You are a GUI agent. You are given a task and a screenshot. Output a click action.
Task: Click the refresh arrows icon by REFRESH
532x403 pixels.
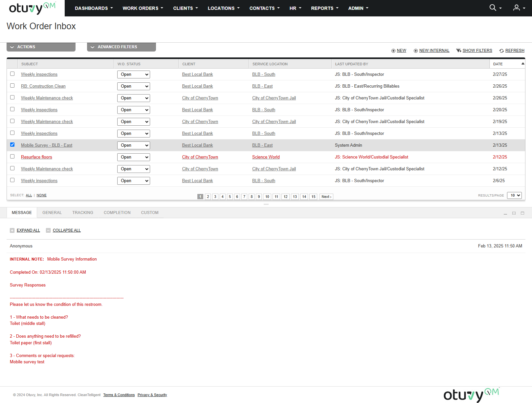pyautogui.click(x=501, y=51)
